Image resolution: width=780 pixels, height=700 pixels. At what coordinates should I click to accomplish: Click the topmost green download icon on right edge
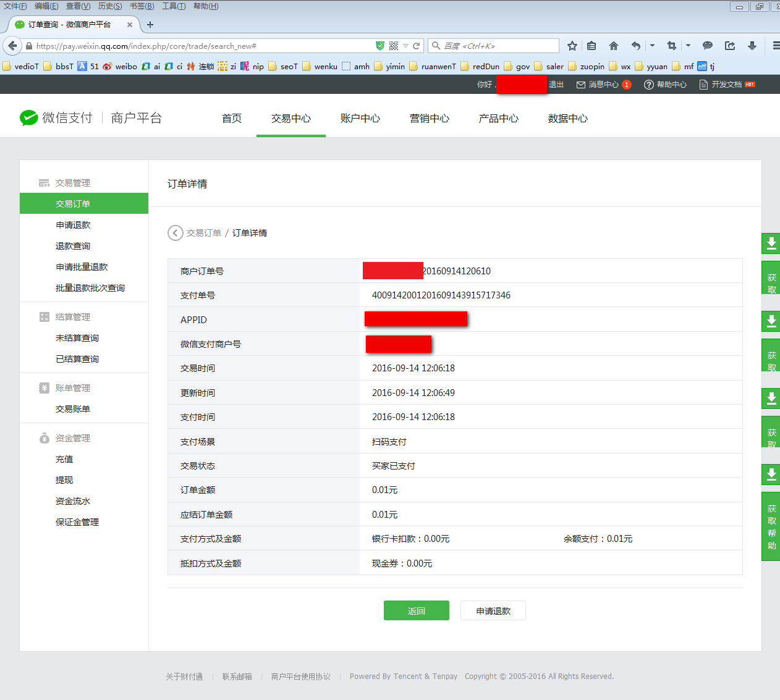[771, 243]
